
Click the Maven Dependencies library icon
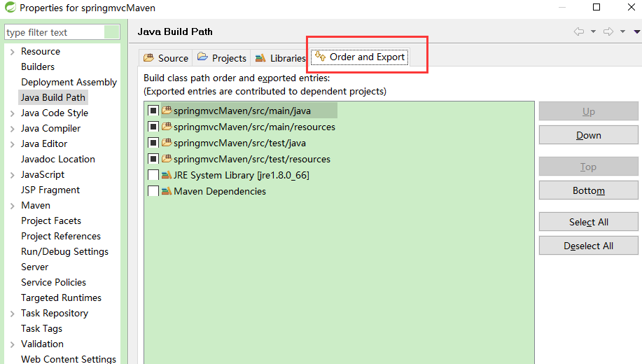(167, 191)
